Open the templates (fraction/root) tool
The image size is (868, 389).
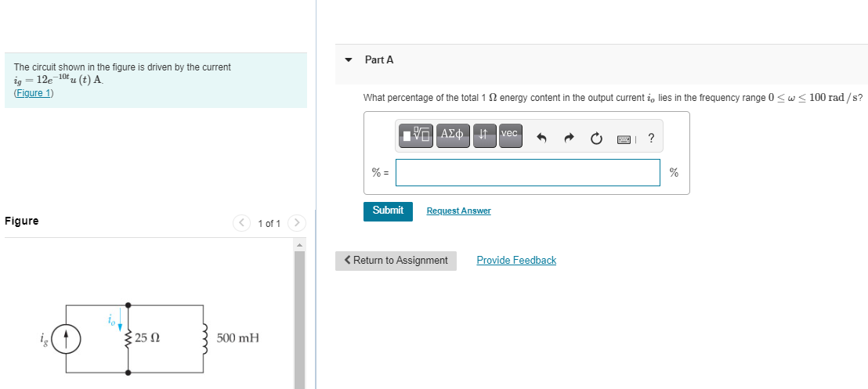(x=416, y=136)
